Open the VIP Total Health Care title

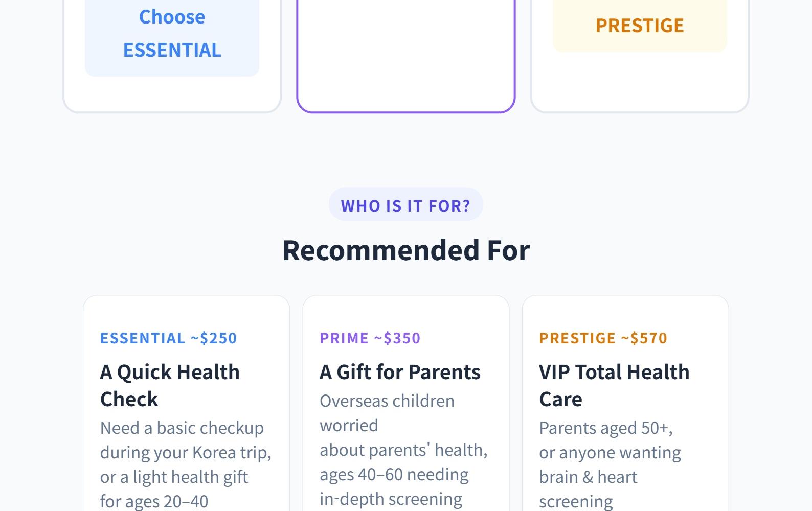click(x=614, y=385)
